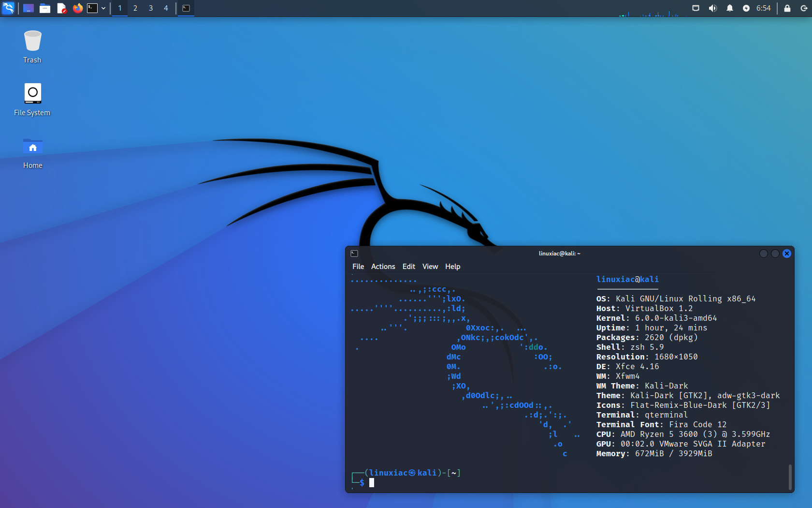Open the Mousepad text editor launcher

[61, 8]
